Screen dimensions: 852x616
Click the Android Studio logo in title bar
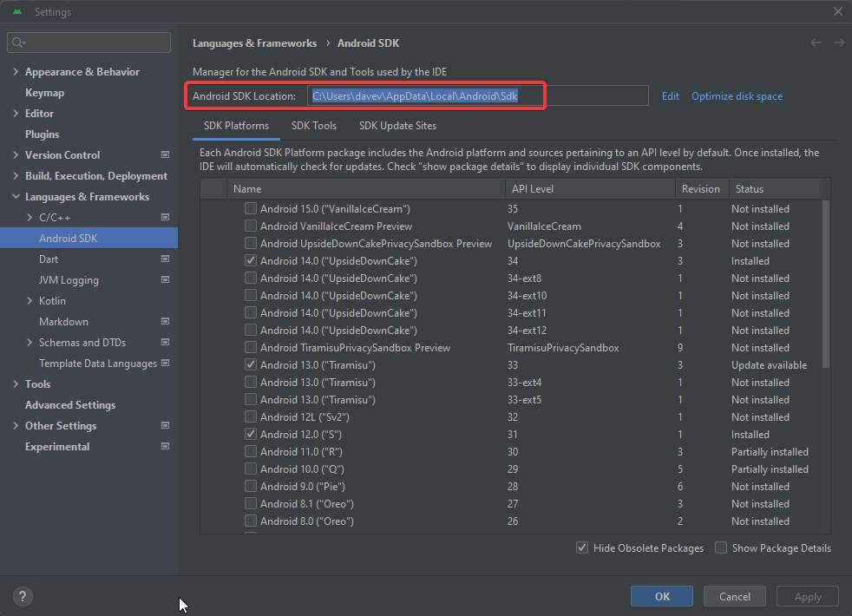17,12
